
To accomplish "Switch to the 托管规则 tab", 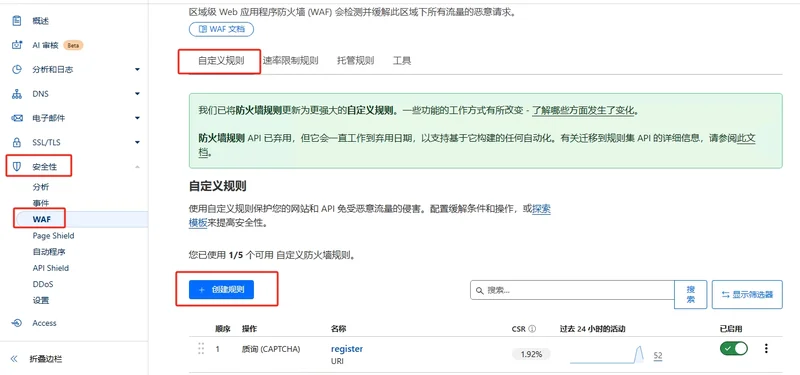I will click(x=356, y=61).
